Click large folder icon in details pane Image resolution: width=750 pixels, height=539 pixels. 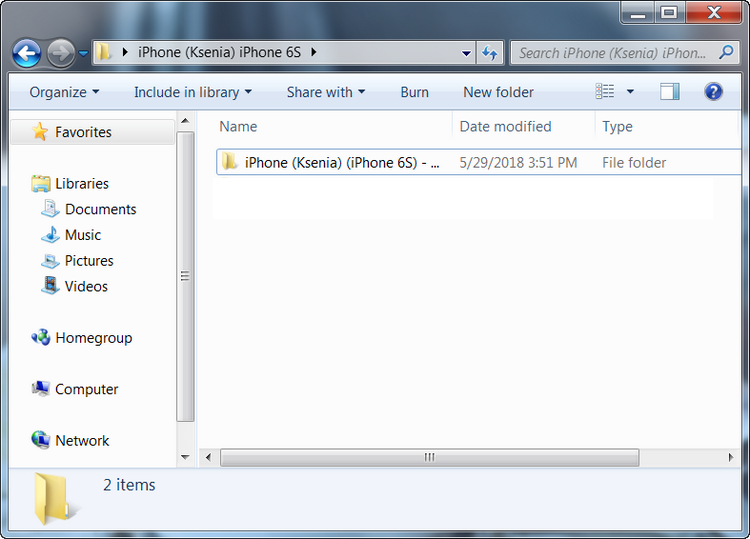point(55,499)
